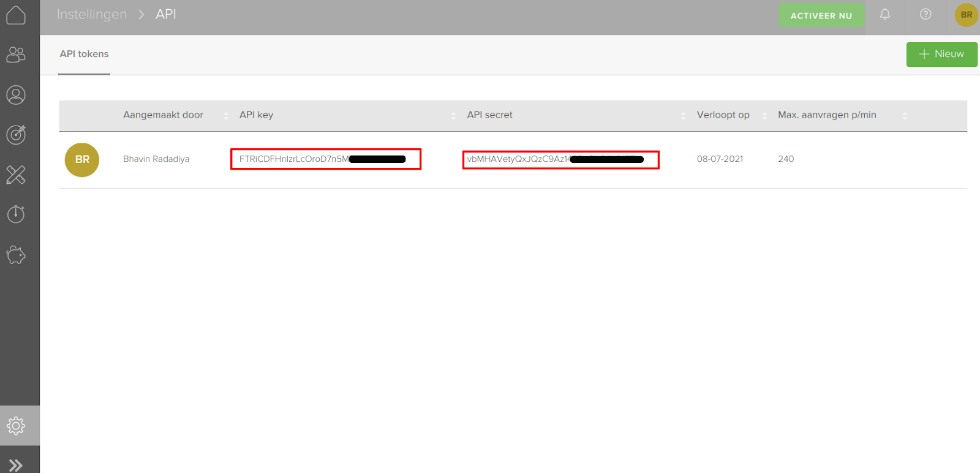Sort by Max. aanvragen p/min column
This screenshot has width=980, height=473.
[x=827, y=115]
